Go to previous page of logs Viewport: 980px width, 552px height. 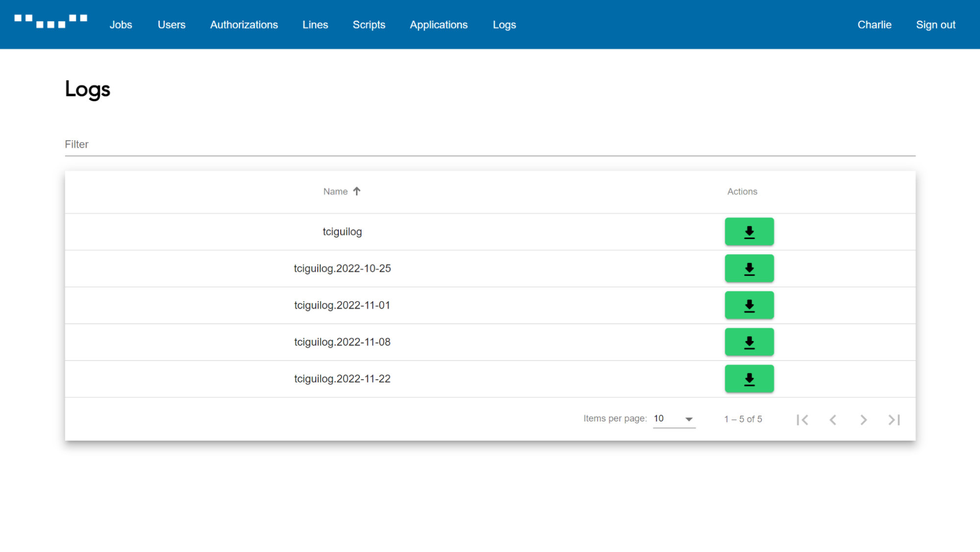833,420
